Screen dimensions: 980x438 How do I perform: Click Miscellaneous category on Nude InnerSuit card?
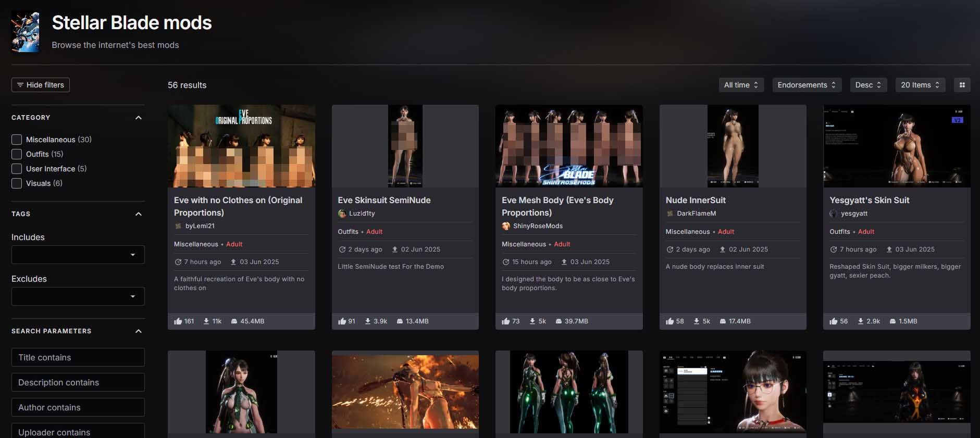pos(688,232)
